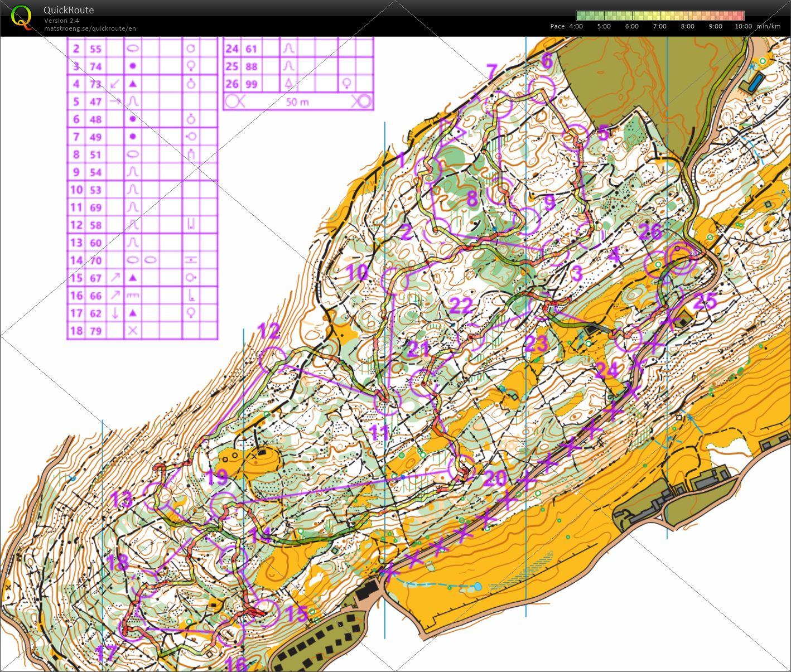
Task: Select the 10:00 pace legend label
Action: (x=743, y=26)
